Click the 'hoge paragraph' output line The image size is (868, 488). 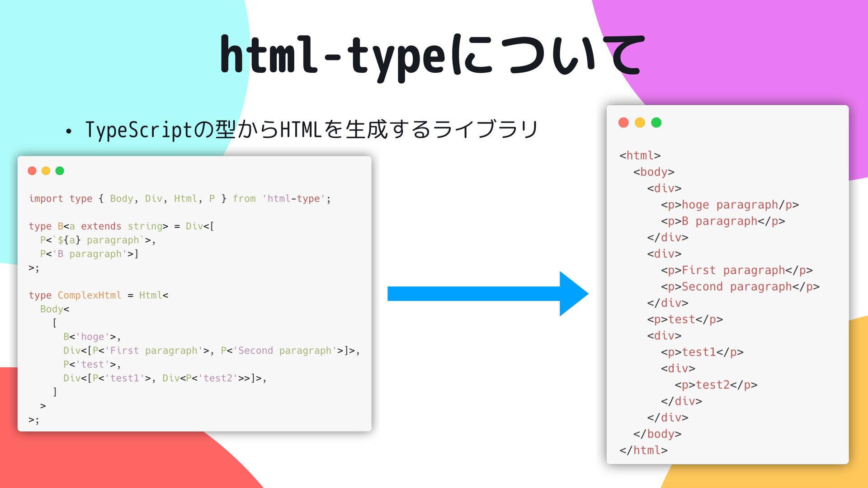[729, 205]
